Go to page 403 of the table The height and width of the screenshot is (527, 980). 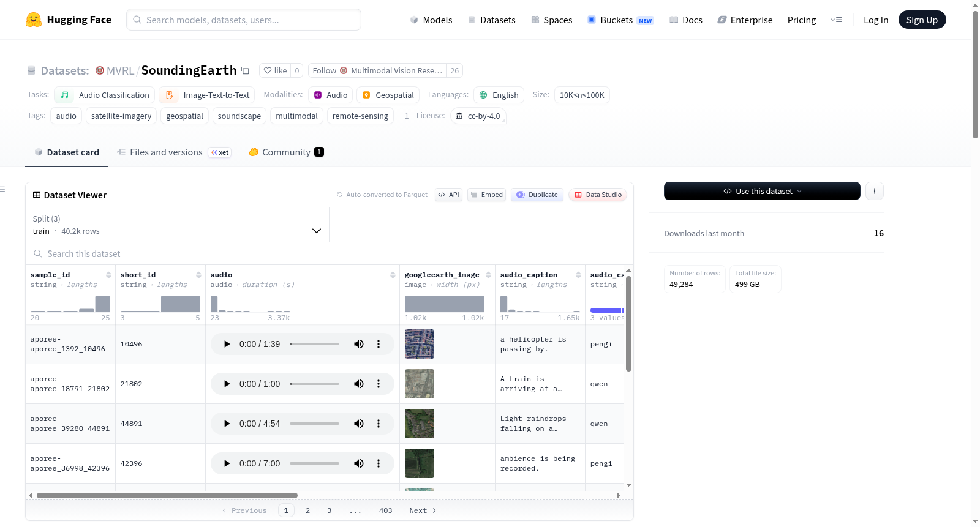click(x=385, y=510)
